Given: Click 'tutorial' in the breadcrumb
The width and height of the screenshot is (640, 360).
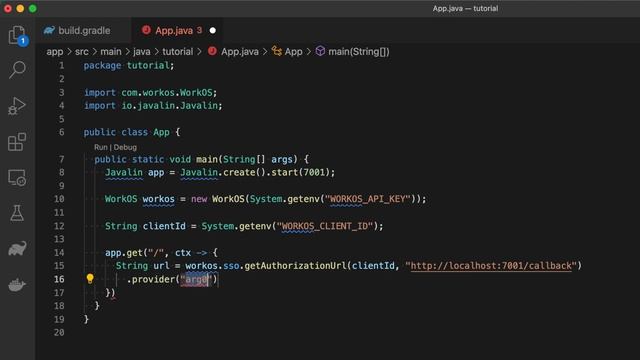Looking at the screenshot, I should pyautogui.click(x=178, y=52).
